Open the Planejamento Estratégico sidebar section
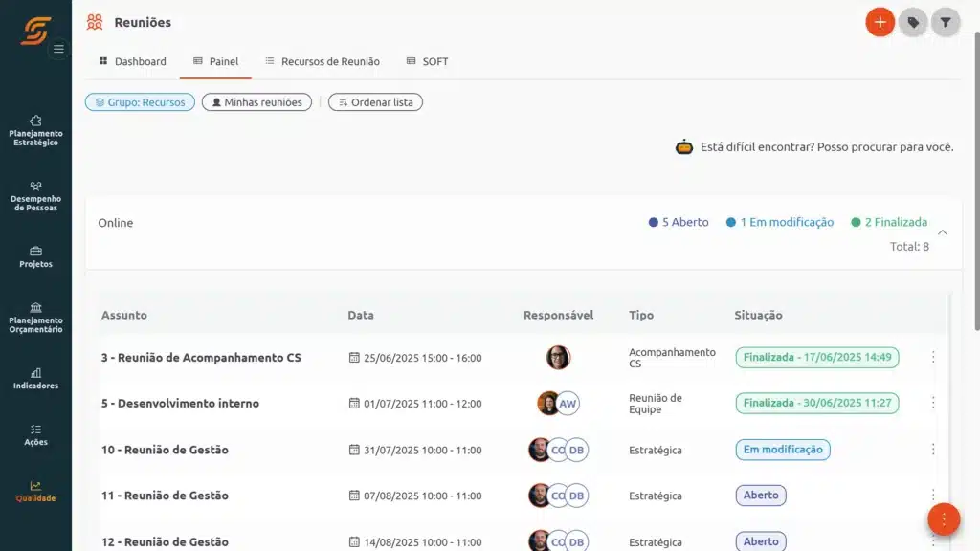This screenshot has width=980, height=551. [35, 129]
